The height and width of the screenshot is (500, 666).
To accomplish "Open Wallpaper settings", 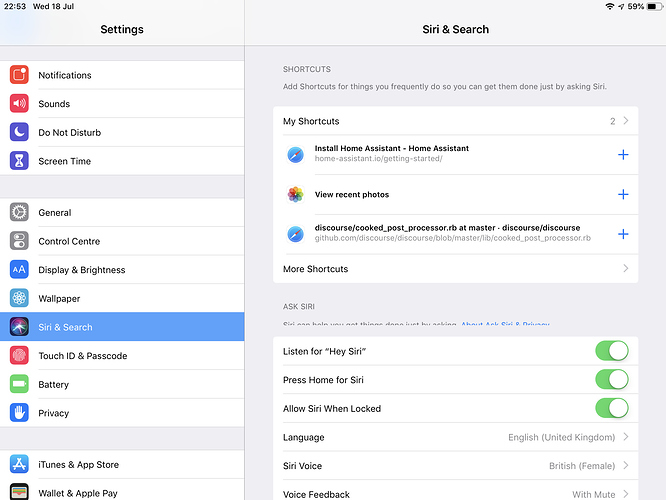I will pyautogui.click(x=122, y=298).
